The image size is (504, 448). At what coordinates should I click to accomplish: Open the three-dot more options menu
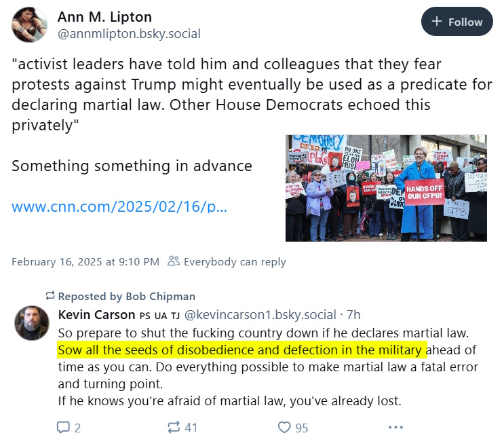[395, 428]
